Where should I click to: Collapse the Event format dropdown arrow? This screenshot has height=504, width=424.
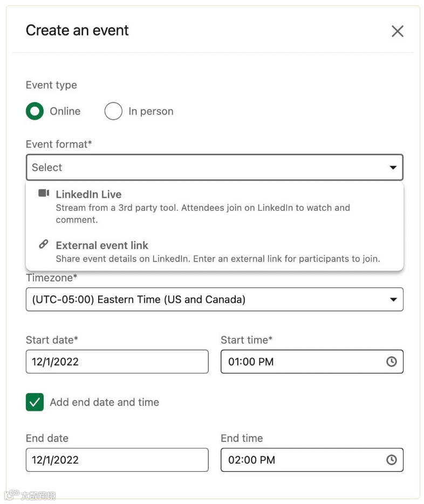(x=393, y=168)
